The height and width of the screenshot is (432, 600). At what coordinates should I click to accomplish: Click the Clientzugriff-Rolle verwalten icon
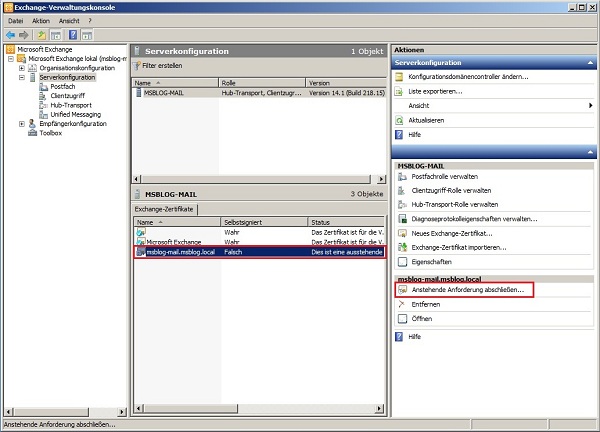coord(402,191)
